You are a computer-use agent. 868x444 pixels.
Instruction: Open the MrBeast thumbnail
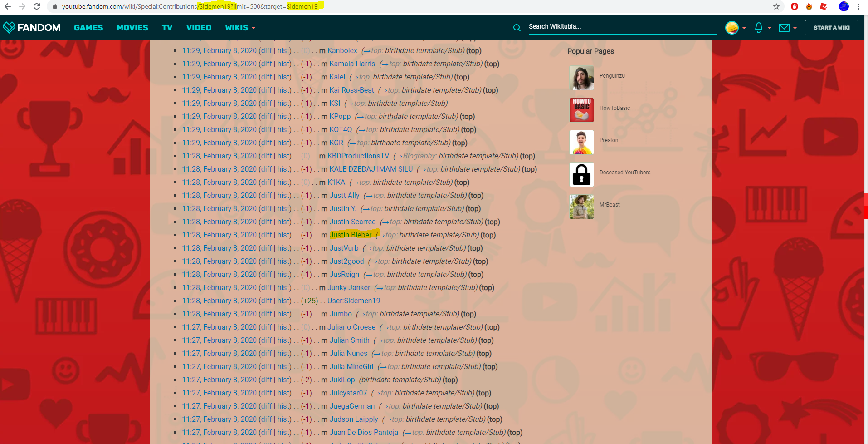tap(581, 207)
